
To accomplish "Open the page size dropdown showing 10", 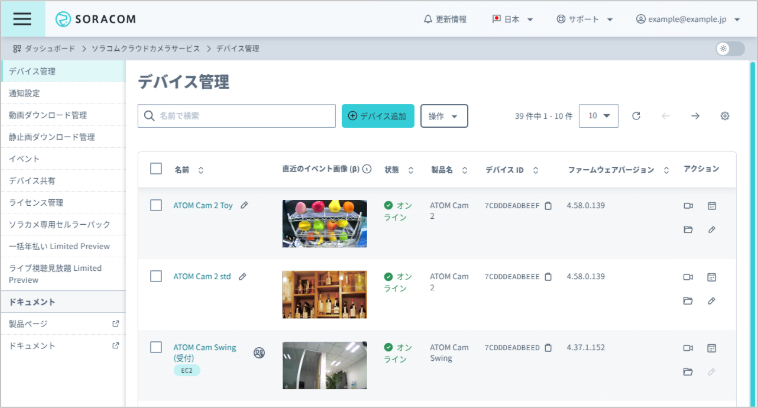I will (x=599, y=116).
